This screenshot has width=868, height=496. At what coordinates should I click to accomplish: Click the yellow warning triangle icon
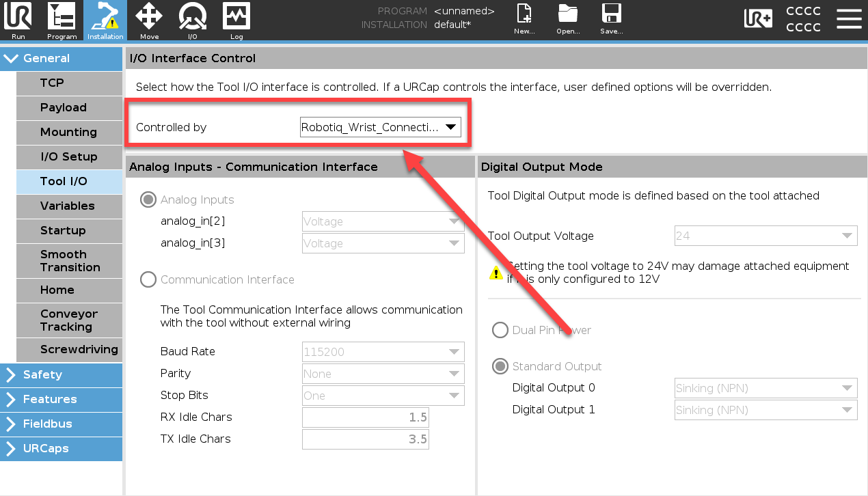coord(496,273)
